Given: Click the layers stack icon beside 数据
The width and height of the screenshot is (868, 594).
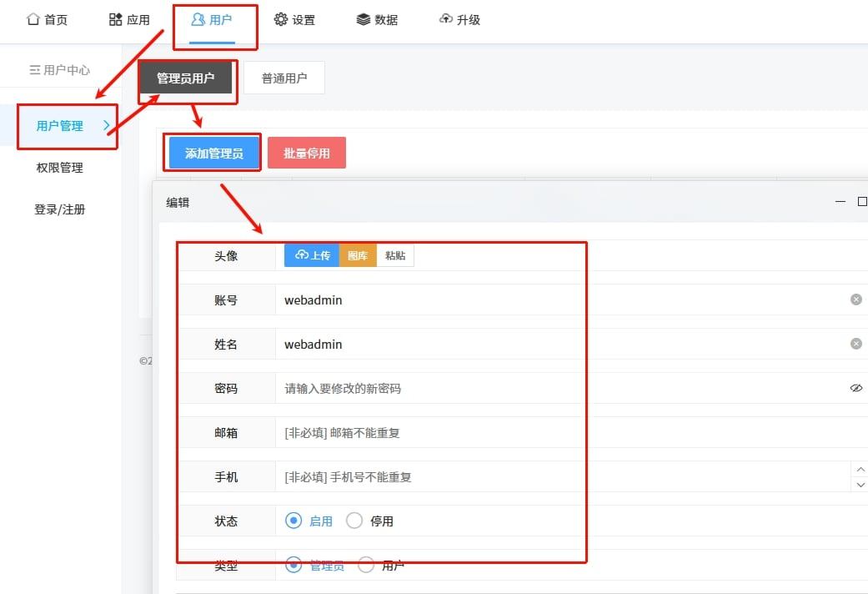Looking at the screenshot, I should [364, 19].
